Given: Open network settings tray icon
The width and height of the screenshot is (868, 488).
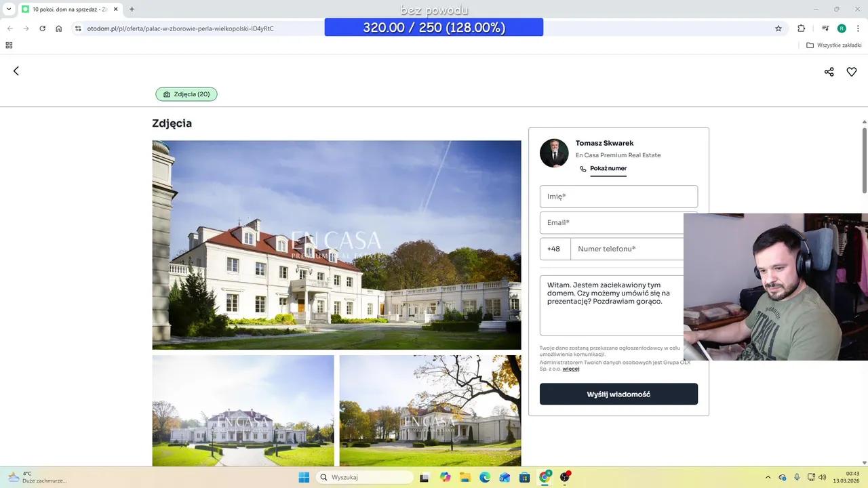Looking at the screenshot, I should (x=811, y=477).
